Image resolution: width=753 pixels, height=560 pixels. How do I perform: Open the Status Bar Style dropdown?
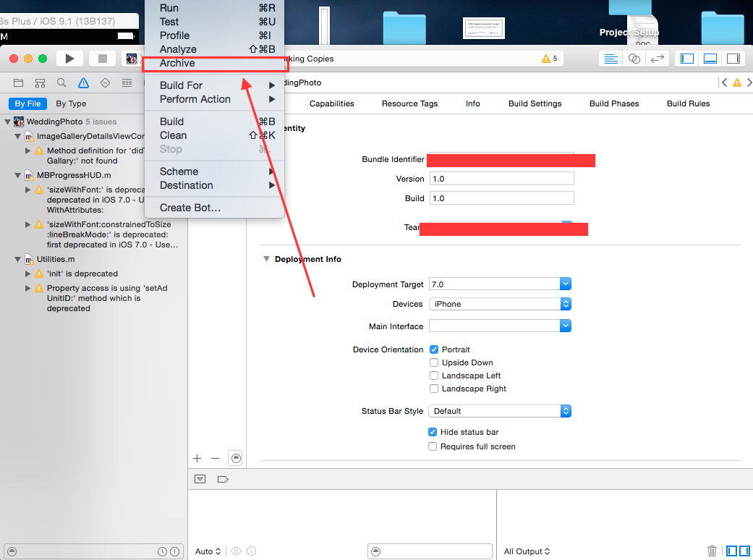[500, 411]
